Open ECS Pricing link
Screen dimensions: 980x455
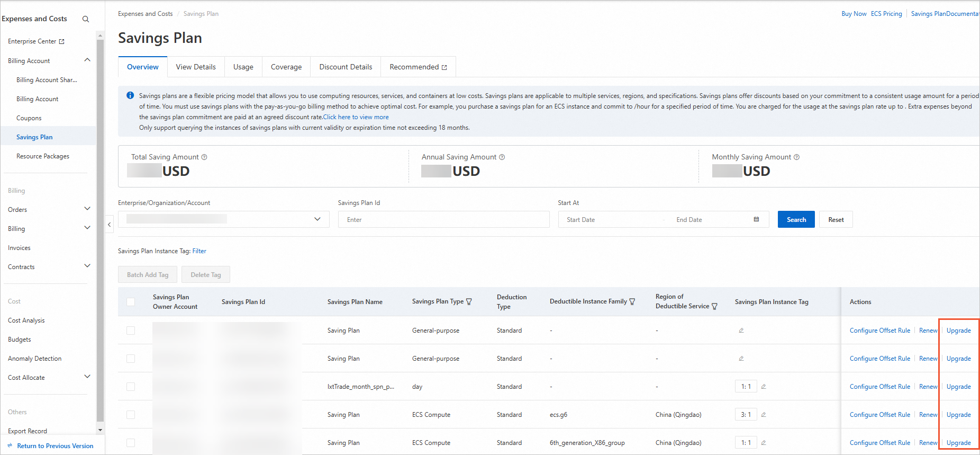pyautogui.click(x=886, y=14)
